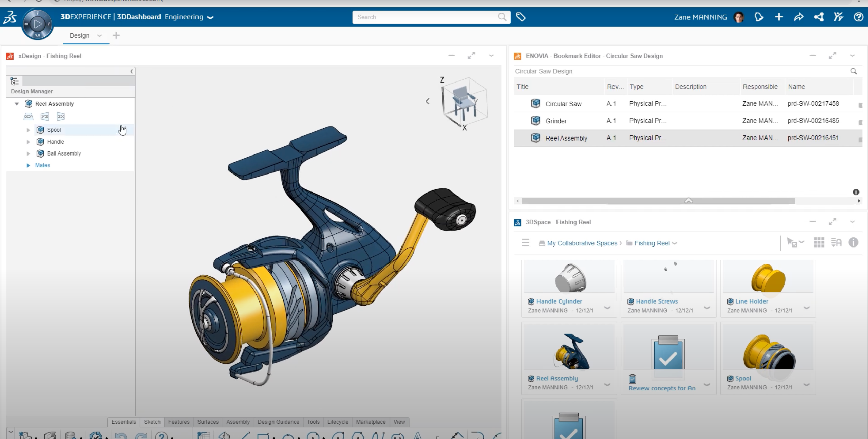This screenshot has width=868, height=439.
Task: Click the 3DS logo in the top-left corner
Action: (x=10, y=17)
